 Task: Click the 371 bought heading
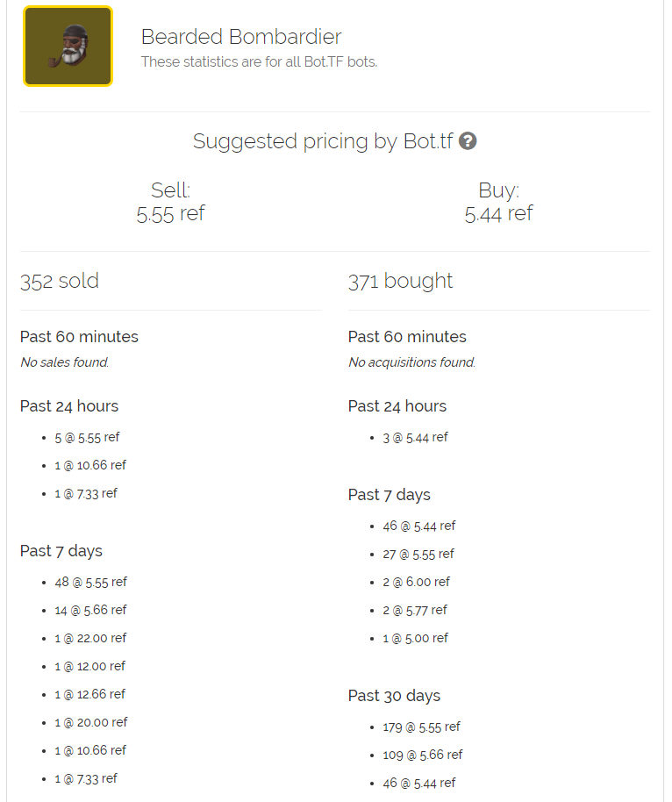pos(400,281)
